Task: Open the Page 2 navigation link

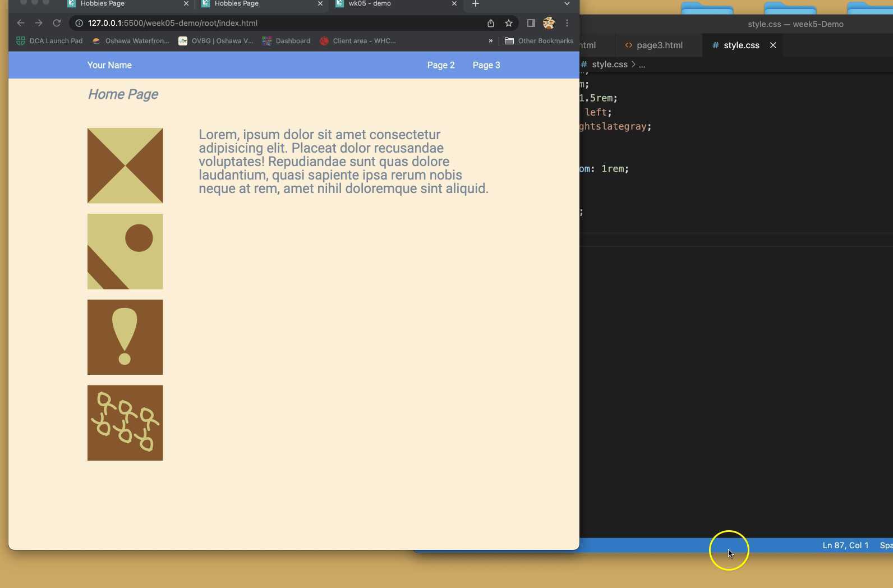Action: coord(441,65)
